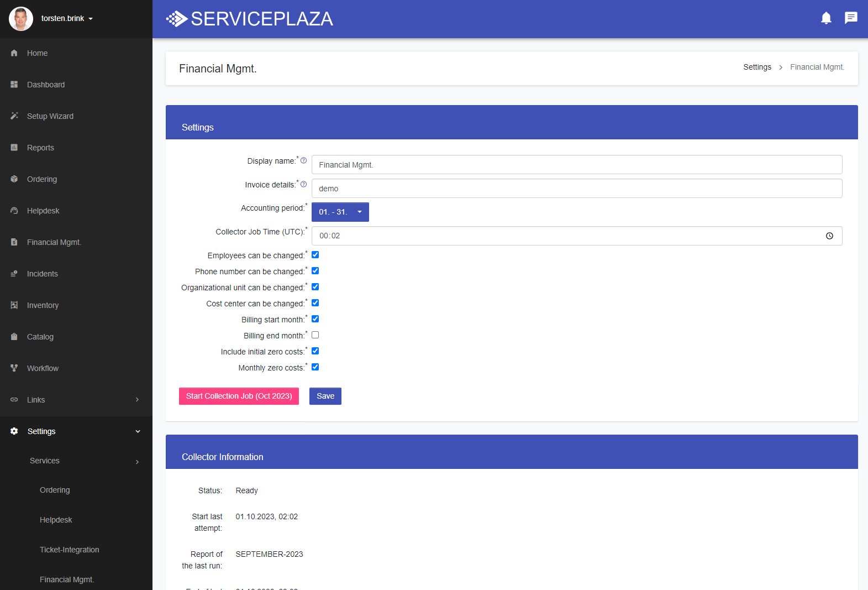Select Helpdesk under Settings submenu
Screen dimensions: 868x590
[x=56, y=520]
